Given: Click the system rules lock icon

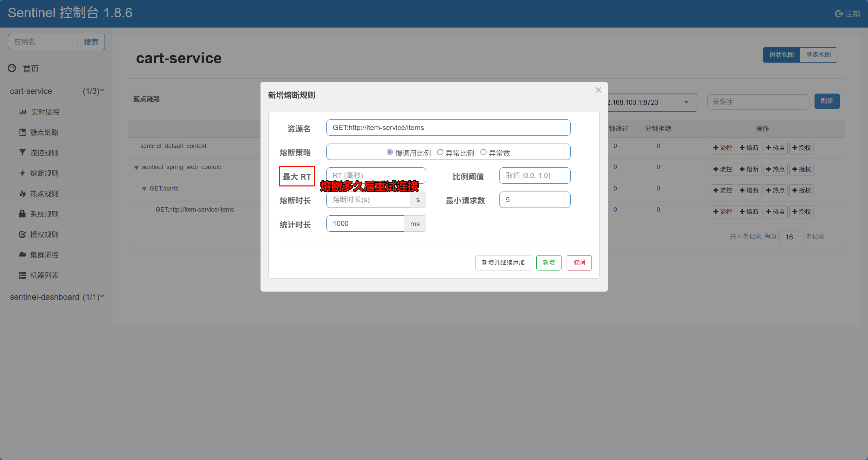Looking at the screenshot, I should (22, 214).
